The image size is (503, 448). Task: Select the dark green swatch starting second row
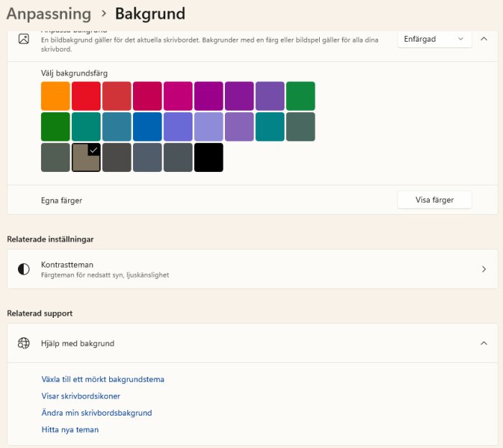pyautogui.click(x=55, y=127)
